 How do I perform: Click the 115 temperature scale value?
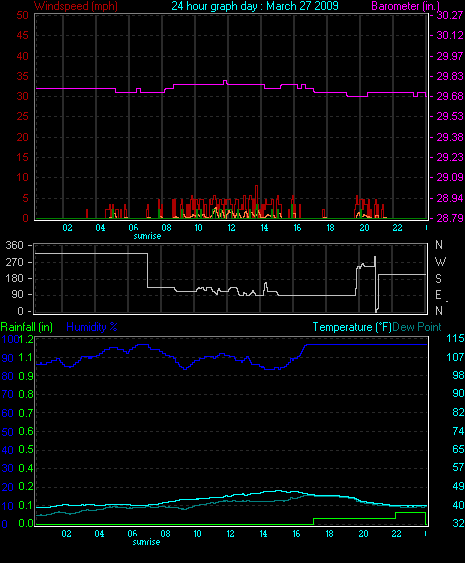pyautogui.click(x=455, y=338)
